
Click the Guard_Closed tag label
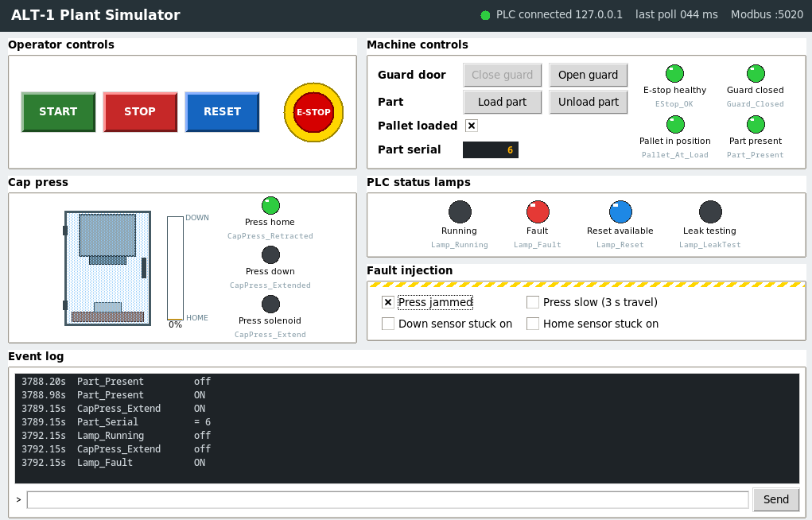point(755,104)
